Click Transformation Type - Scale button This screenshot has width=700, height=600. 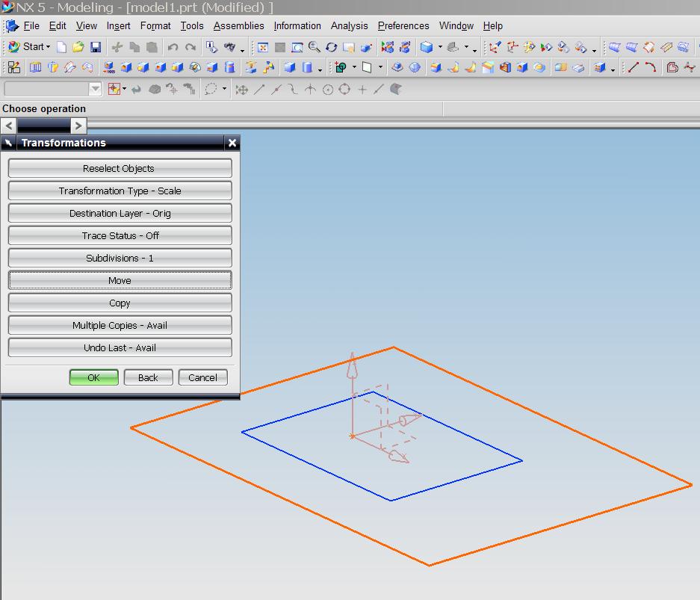[x=120, y=191]
